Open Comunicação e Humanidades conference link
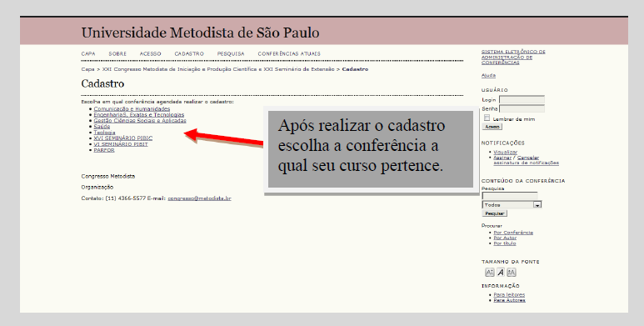Screen dimensions: 644x326 [132, 109]
